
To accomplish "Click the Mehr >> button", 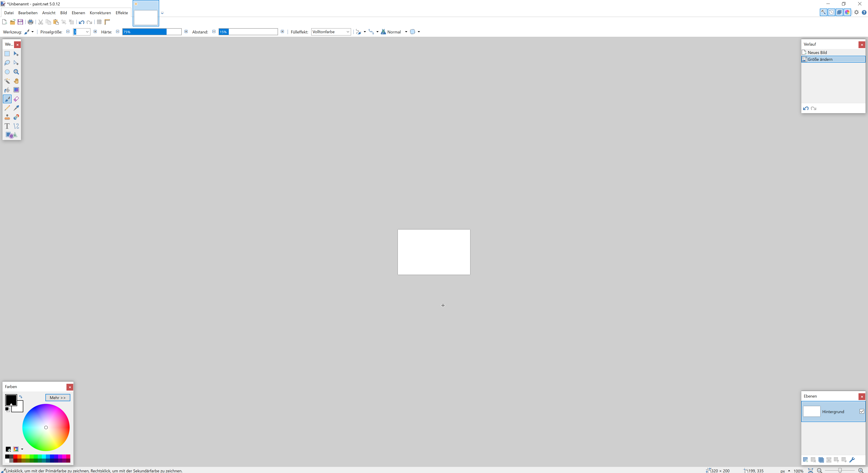I will [58, 398].
